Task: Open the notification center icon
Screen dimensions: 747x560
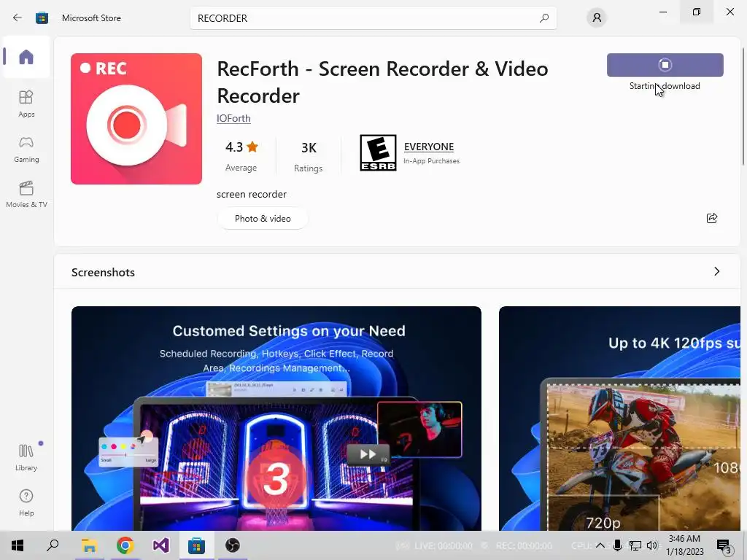Action: coord(724,545)
